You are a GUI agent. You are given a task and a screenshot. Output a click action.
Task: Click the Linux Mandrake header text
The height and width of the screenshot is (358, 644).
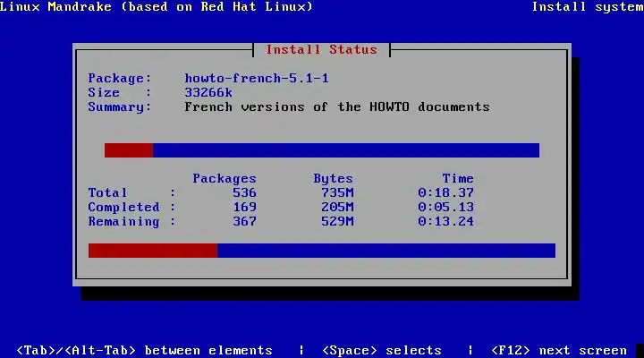tap(156, 6)
